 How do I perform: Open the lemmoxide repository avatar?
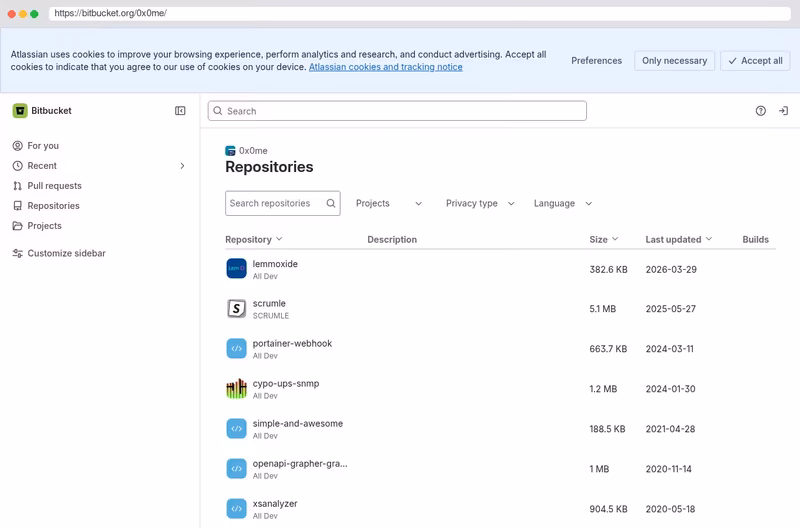[x=236, y=268]
